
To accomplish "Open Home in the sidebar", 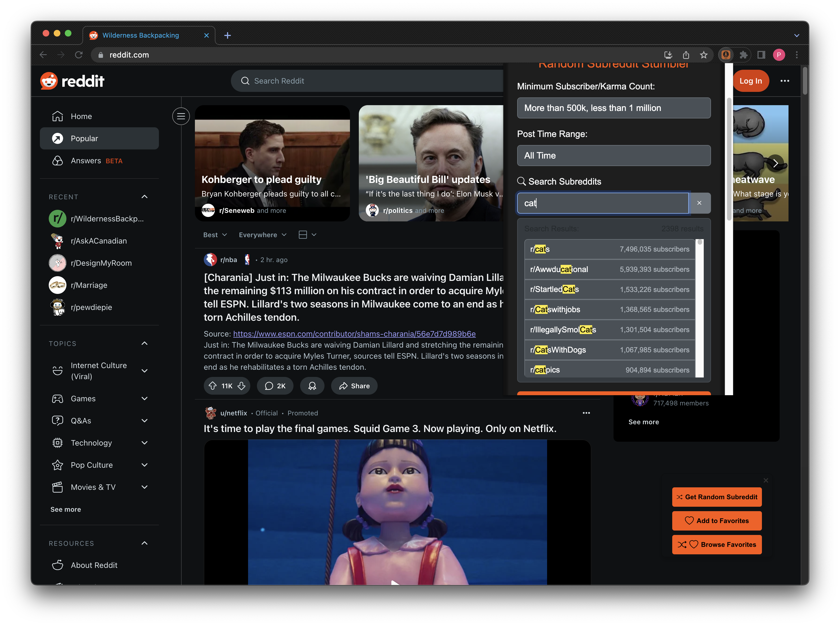I will 99,116.
